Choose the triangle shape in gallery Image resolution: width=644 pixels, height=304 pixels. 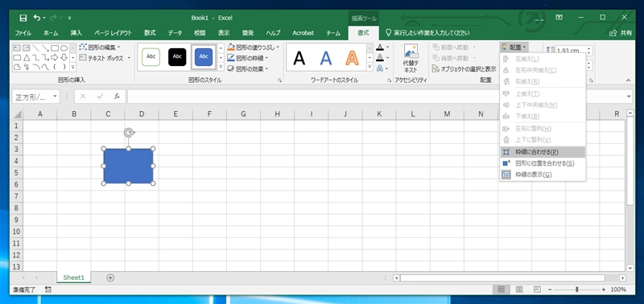click(x=27, y=57)
